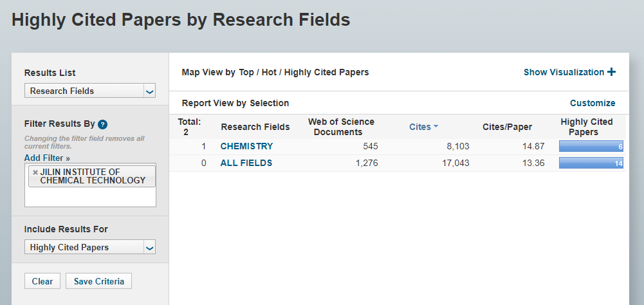Open the ALL FIELDS link
This screenshot has width=644, height=305.
[246, 163]
